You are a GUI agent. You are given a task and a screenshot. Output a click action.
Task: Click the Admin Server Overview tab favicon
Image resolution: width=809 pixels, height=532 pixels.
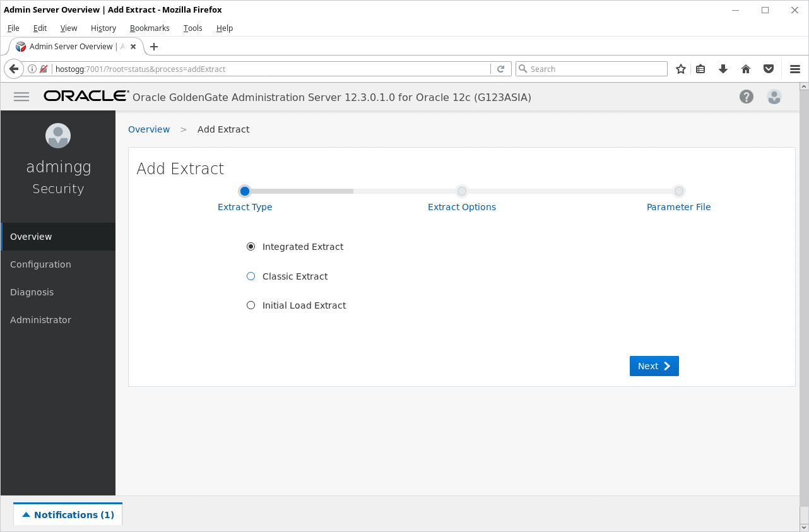(x=21, y=47)
